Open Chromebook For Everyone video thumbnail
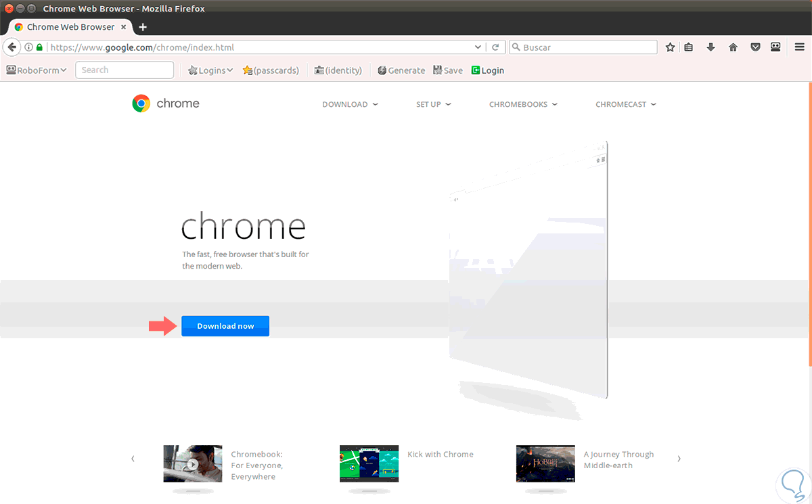 tap(193, 463)
